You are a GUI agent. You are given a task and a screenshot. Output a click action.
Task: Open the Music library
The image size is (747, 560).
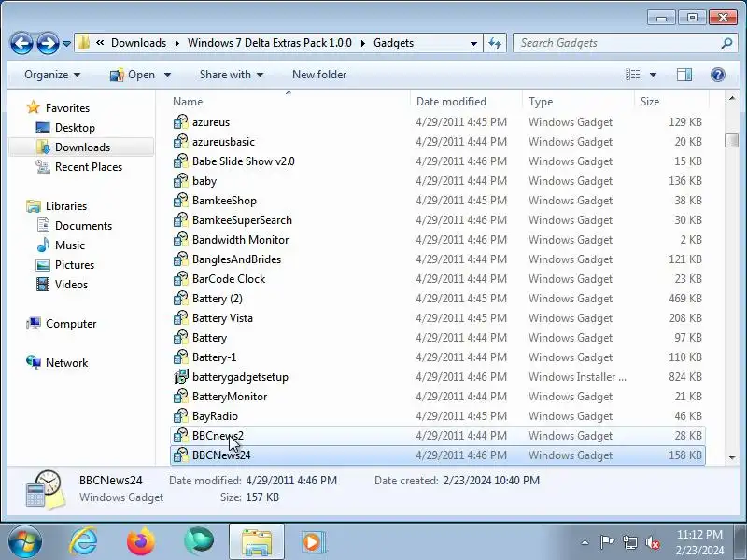pos(69,245)
